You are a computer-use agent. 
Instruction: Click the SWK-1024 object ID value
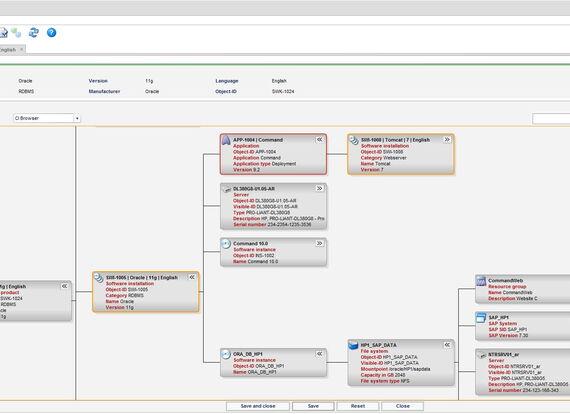pyautogui.click(x=283, y=92)
